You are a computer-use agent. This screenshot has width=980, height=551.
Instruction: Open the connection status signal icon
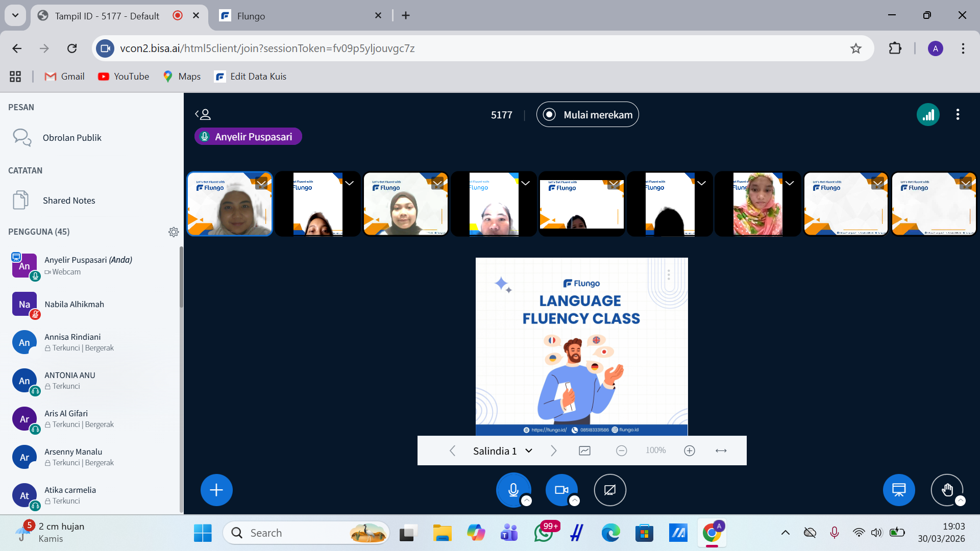[928, 115]
